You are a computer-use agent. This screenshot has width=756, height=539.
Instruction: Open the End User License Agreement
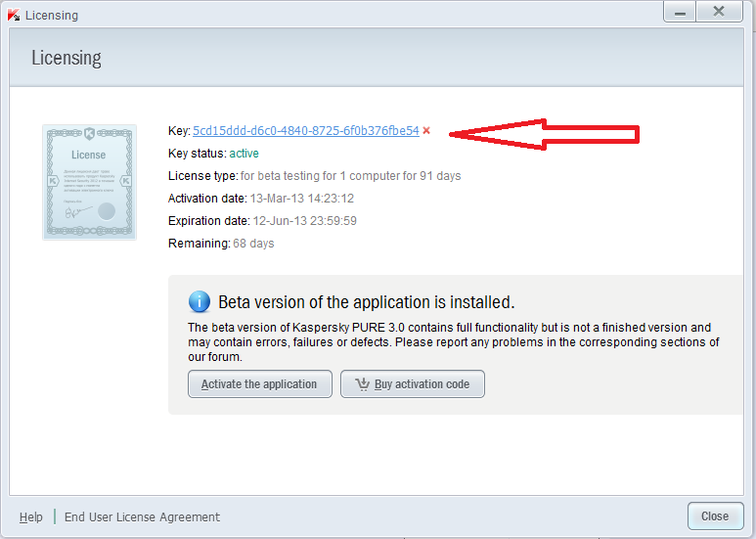tap(142, 517)
